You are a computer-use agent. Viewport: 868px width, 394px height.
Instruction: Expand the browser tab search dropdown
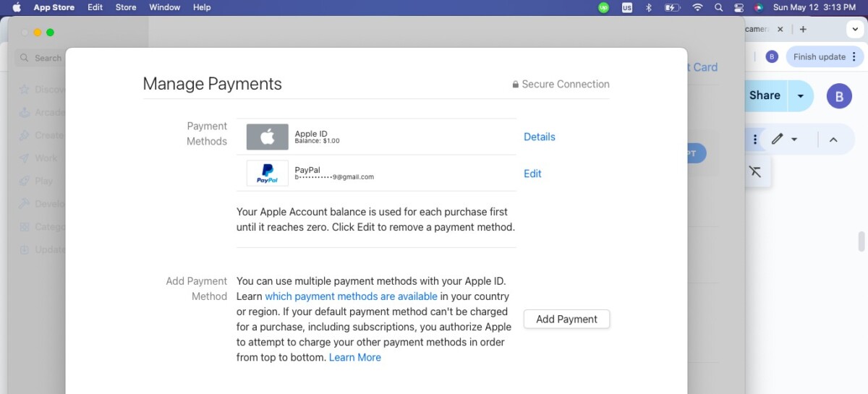coord(854,29)
